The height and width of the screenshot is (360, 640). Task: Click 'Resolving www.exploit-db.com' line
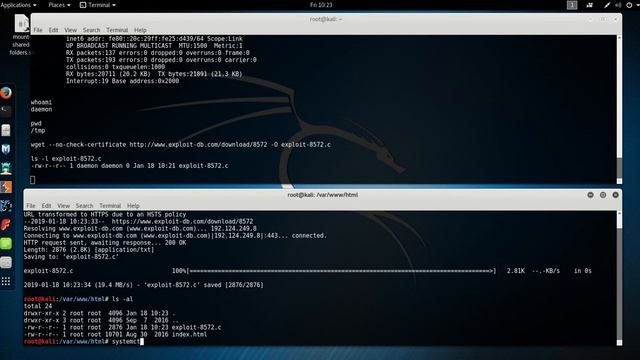(140, 229)
